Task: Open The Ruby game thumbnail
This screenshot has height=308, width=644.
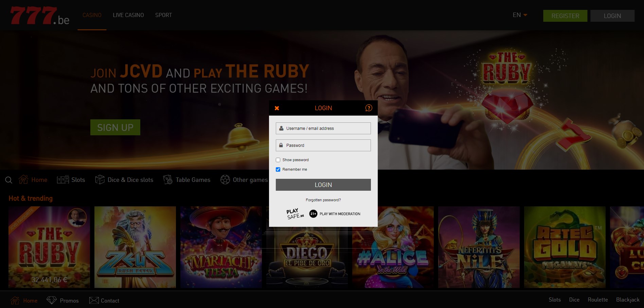Action: [x=49, y=247]
